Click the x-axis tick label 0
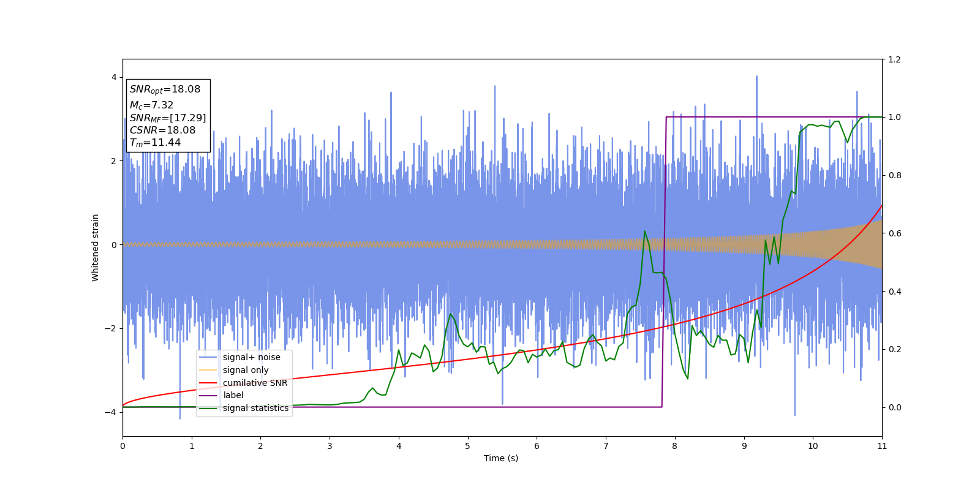 (123, 446)
